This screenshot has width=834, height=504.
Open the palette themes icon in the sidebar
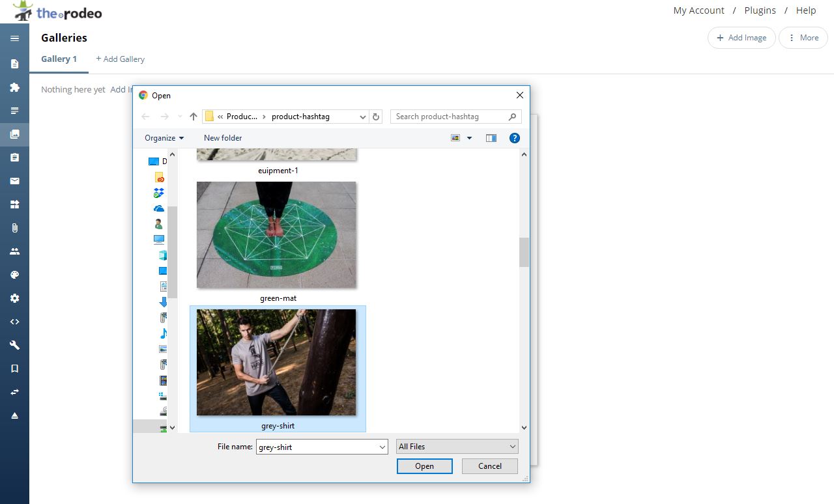tap(14, 275)
